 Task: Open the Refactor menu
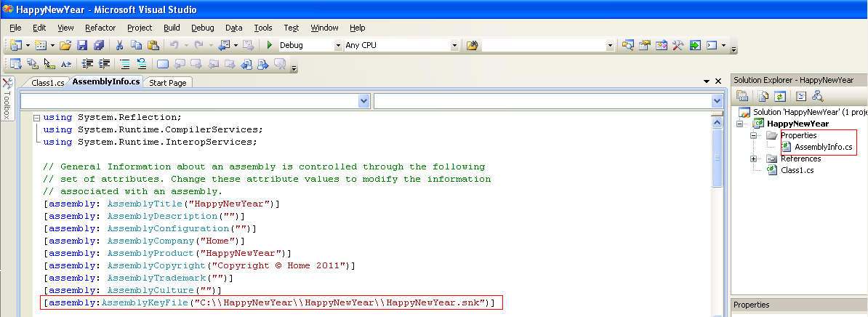tap(100, 28)
